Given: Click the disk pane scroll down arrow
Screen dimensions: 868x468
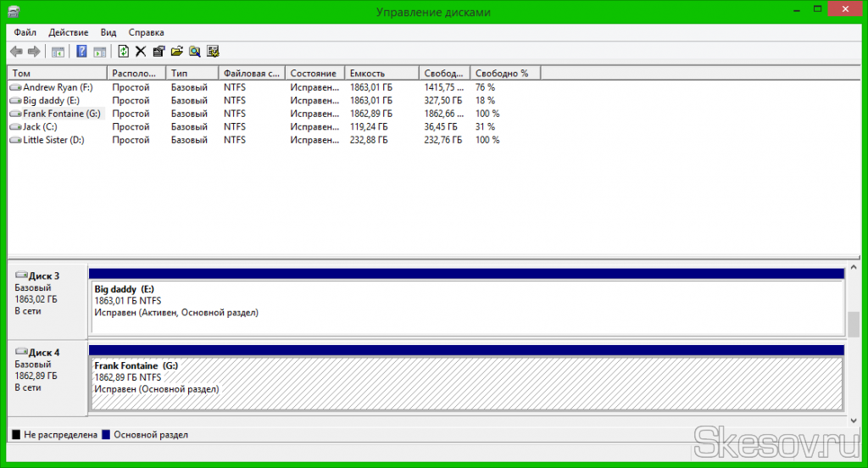Looking at the screenshot, I should pos(854,419).
